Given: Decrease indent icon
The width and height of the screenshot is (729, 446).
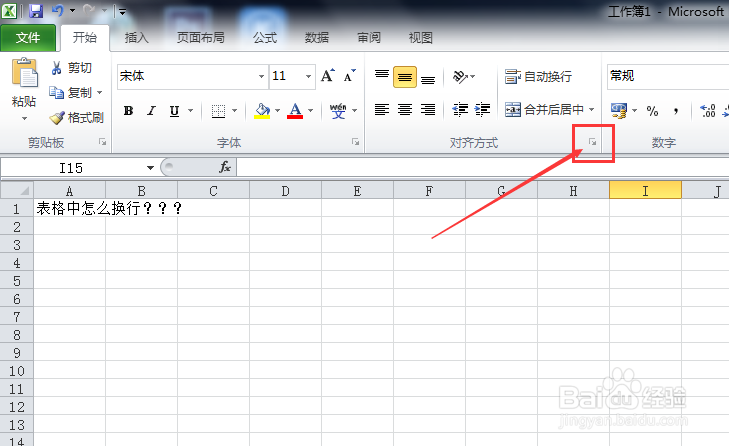Looking at the screenshot, I should [x=460, y=110].
